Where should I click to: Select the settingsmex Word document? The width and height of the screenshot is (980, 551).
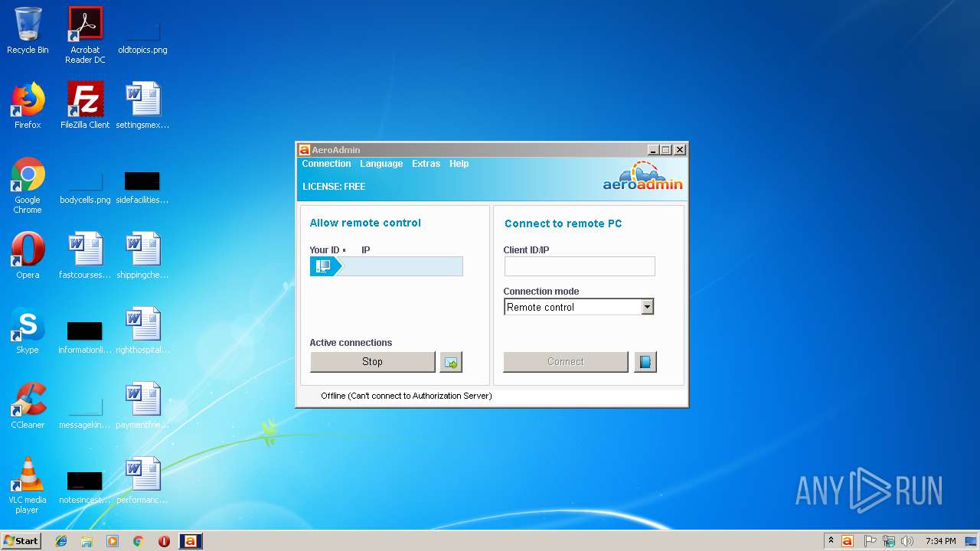point(142,106)
